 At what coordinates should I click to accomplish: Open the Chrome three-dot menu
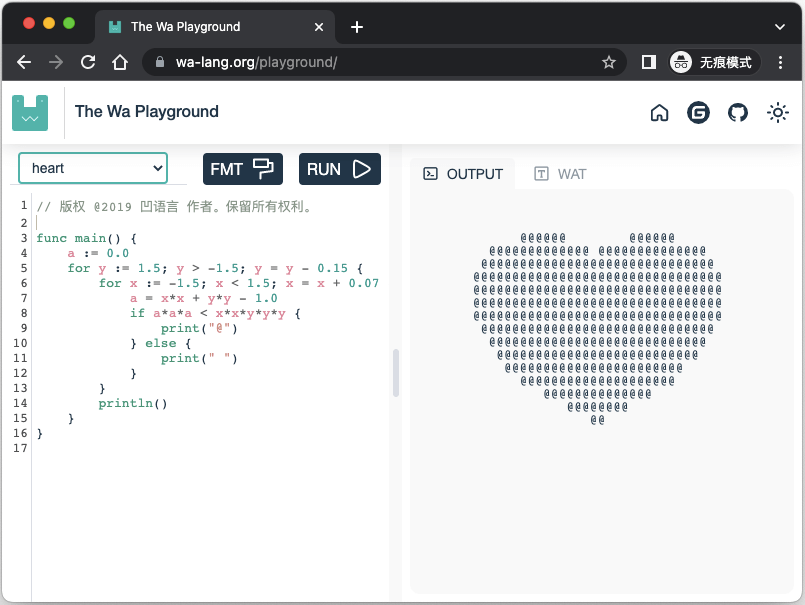tap(780, 62)
